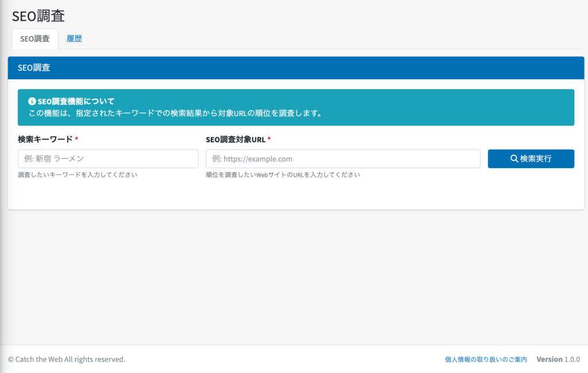Click the notice description about 対象URLの順位
588x373 pixels.
tap(175, 113)
